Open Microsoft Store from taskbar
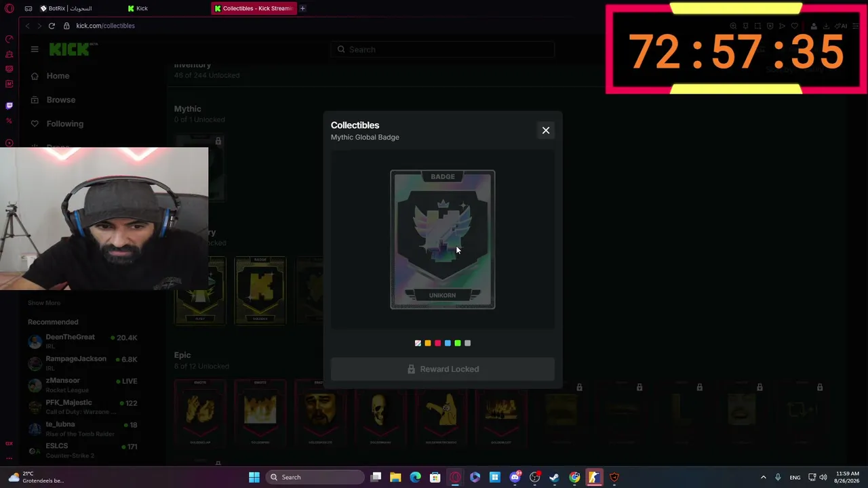868x488 pixels. click(435, 477)
